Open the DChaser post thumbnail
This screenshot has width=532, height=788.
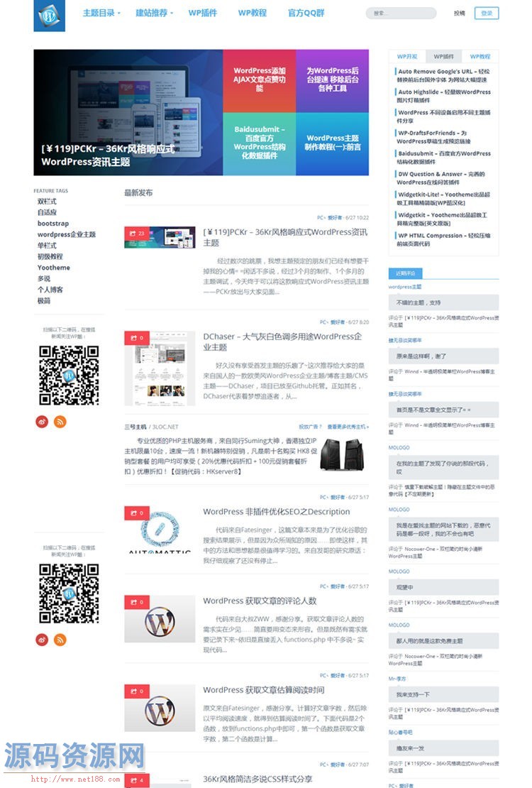(160, 368)
